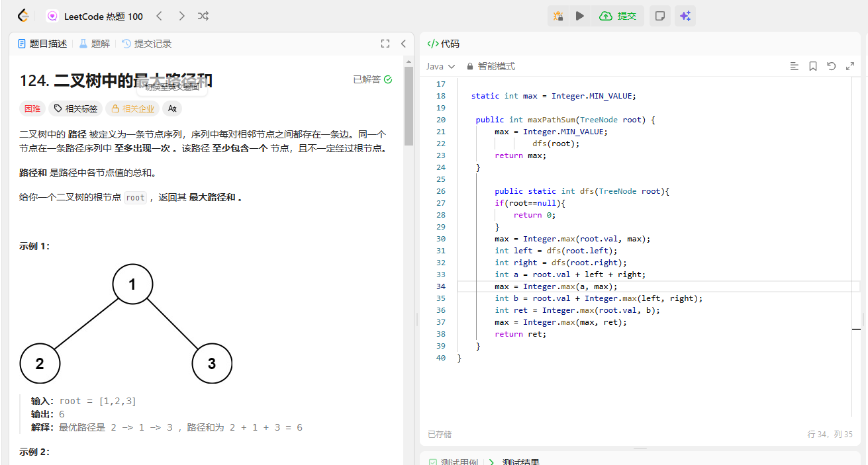
Task: Pick a random problem with shuffle icon
Action: [x=203, y=16]
